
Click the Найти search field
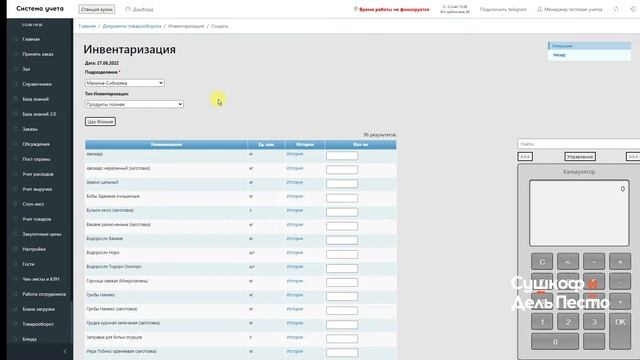pyautogui.click(x=578, y=144)
